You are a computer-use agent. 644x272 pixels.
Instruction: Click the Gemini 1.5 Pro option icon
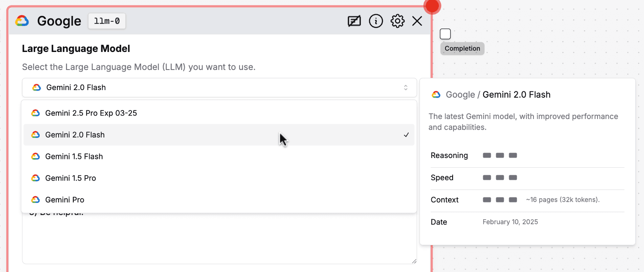point(36,178)
